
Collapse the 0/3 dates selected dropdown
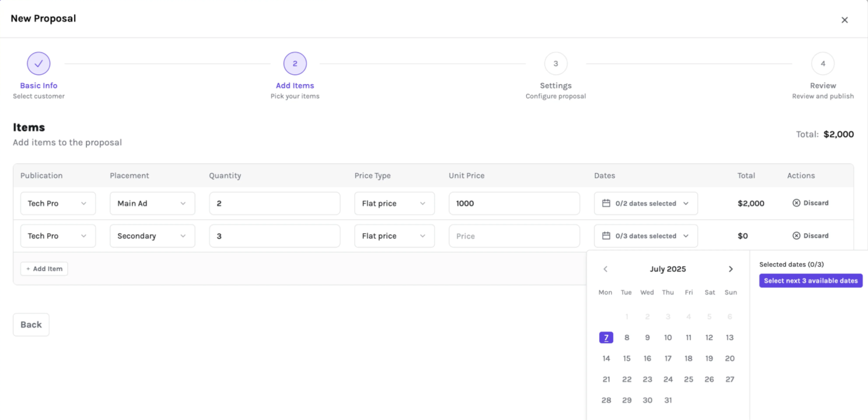(646, 236)
